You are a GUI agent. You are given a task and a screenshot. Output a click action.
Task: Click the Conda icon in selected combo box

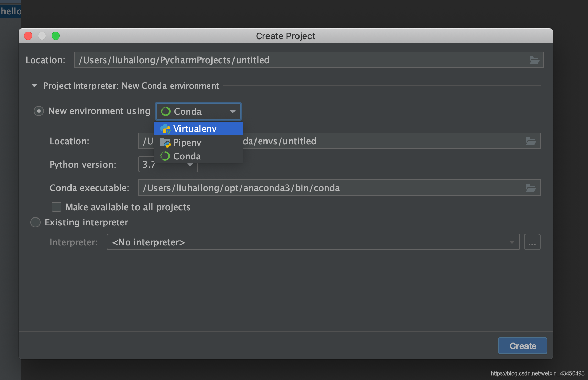click(x=166, y=111)
